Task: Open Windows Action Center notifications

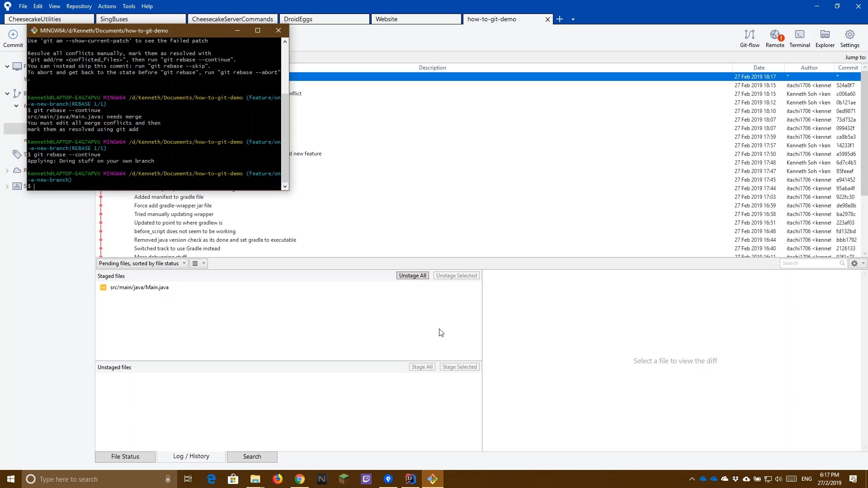Action: [853, 479]
